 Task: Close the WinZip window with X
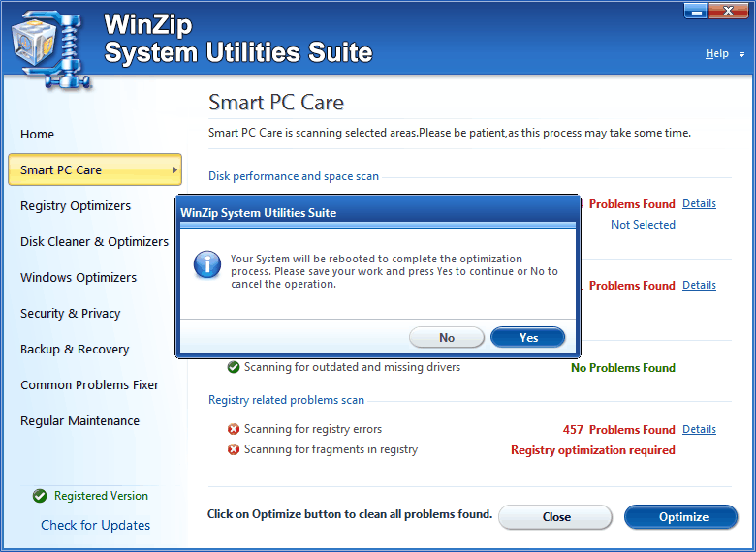pyautogui.click(x=728, y=11)
